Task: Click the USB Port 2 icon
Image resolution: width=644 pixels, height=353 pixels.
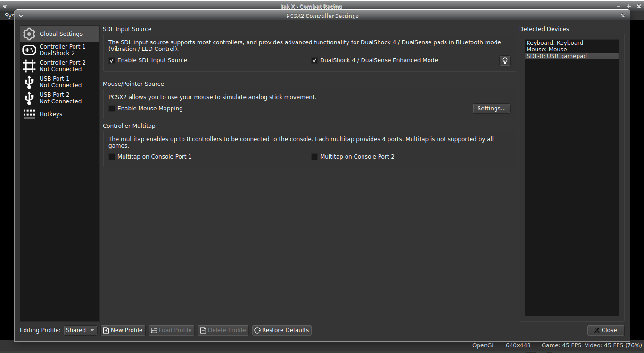Action: coord(29,98)
